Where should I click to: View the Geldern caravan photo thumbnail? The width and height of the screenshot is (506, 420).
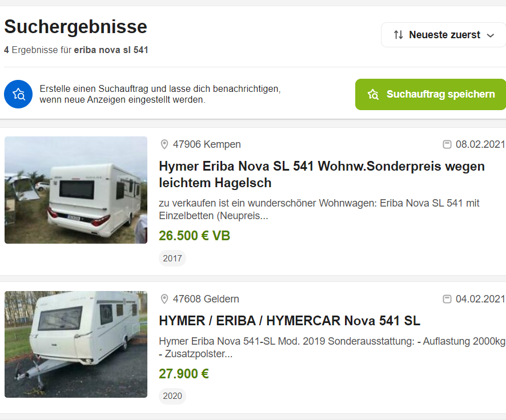click(76, 344)
